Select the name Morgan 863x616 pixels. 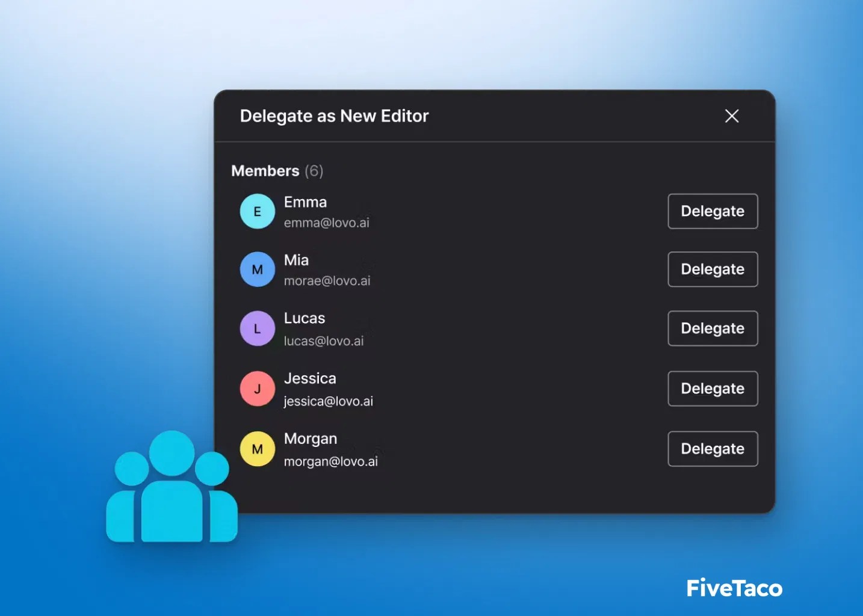(311, 439)
